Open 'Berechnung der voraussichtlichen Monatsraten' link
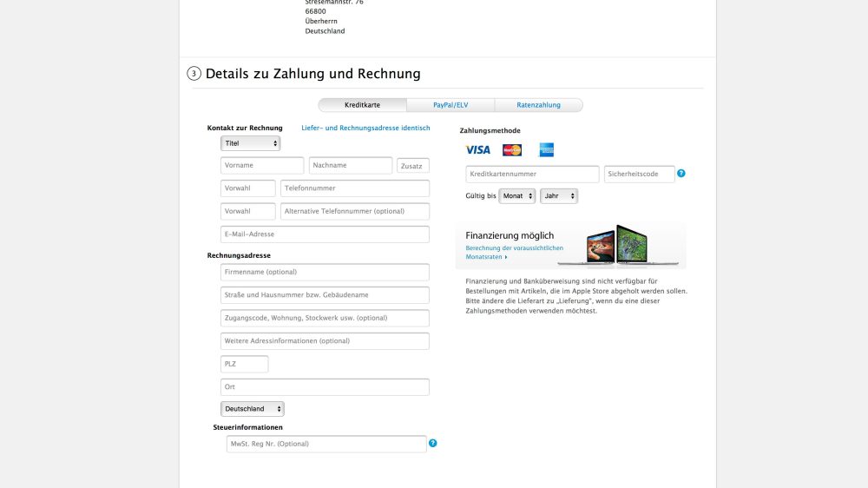 (x=514, y=253)
